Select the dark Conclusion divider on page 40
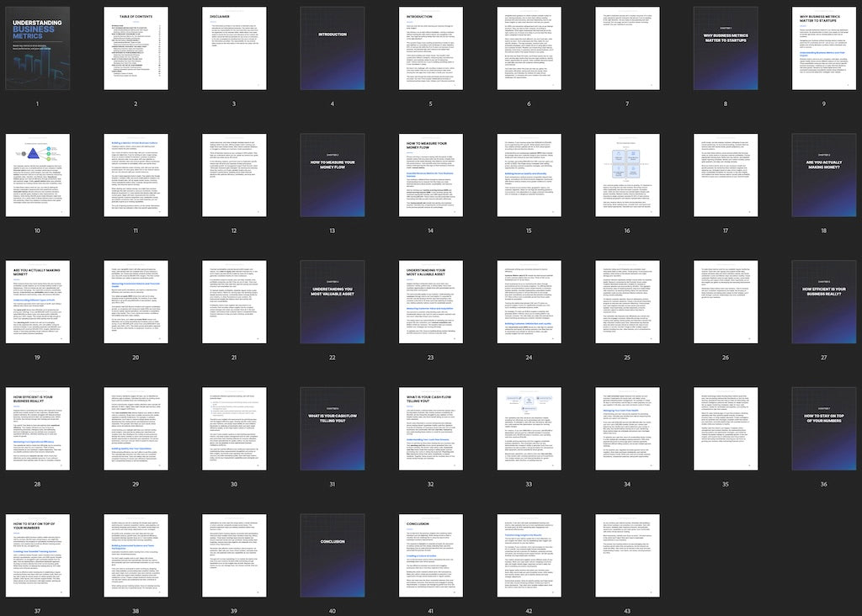Image resolution: width=862 pixels, height=616 pixels. coord(333,554)
